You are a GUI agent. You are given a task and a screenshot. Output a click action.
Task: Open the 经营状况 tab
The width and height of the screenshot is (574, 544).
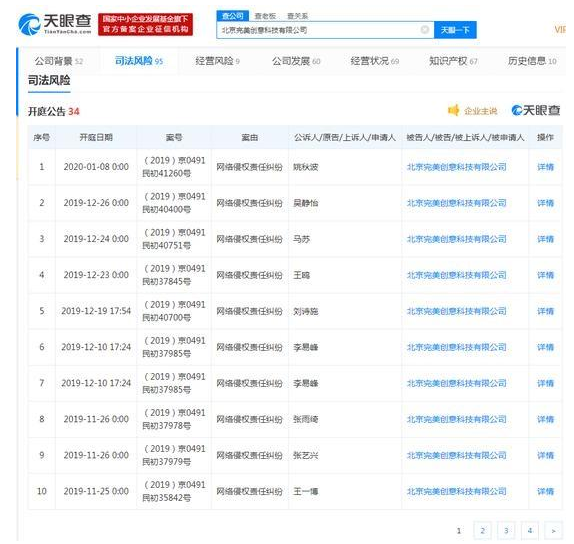374,61
